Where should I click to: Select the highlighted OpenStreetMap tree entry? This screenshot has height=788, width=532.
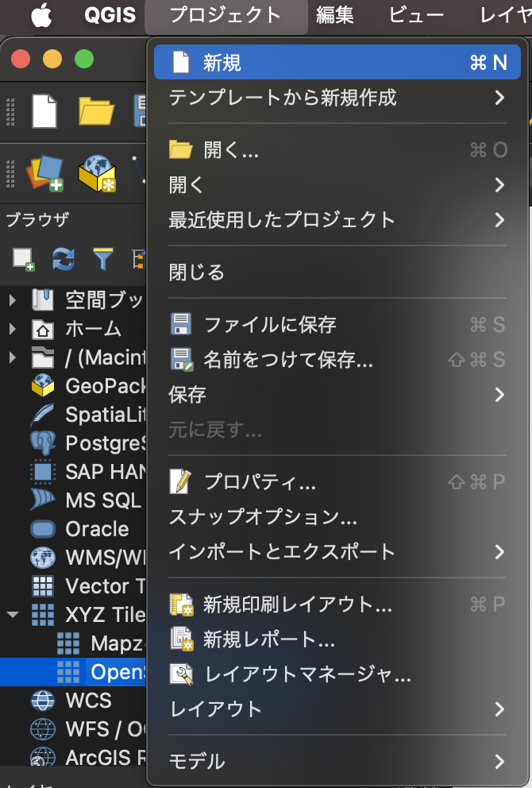[73, 672]
